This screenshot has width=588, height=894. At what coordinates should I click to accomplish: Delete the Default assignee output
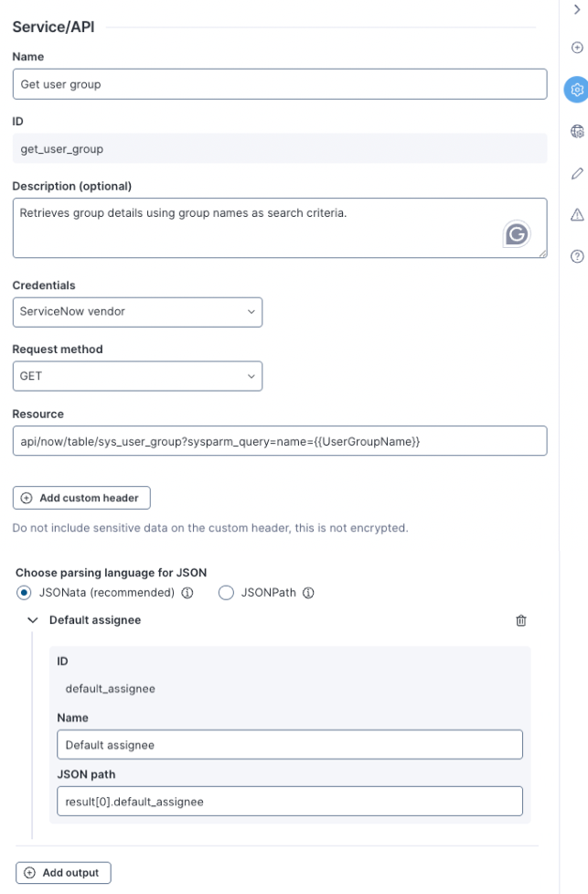pyautogui.click(x=521, y=620)
